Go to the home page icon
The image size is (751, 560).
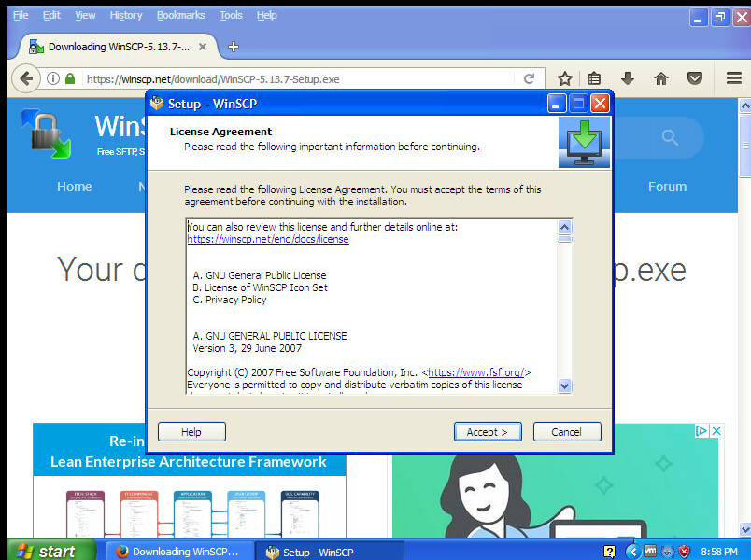click(x=661, y=78)
